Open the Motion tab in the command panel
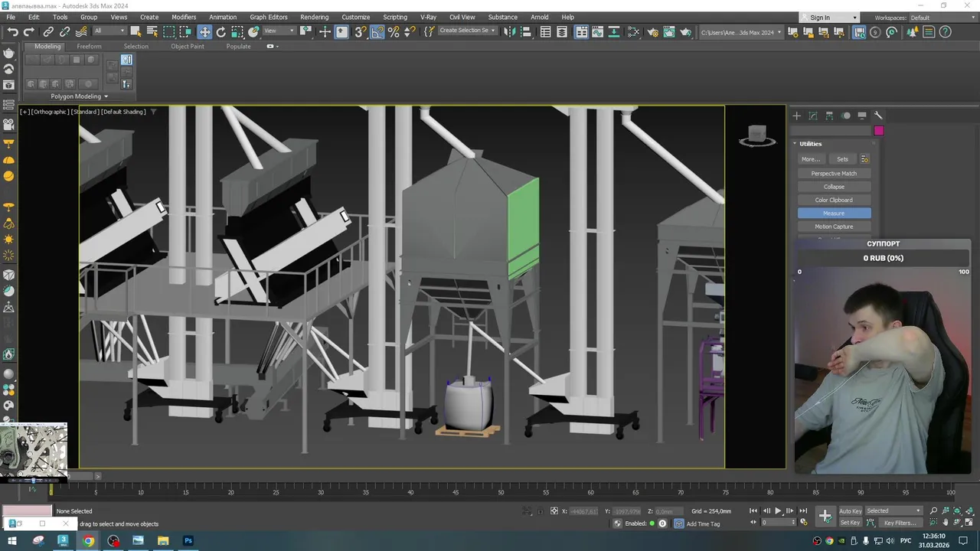 coord(846,116)
